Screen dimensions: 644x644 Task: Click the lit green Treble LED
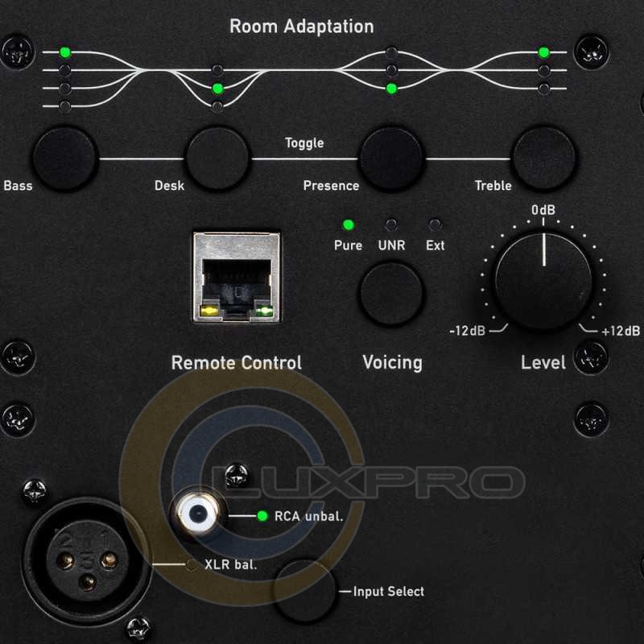[544, 53]
